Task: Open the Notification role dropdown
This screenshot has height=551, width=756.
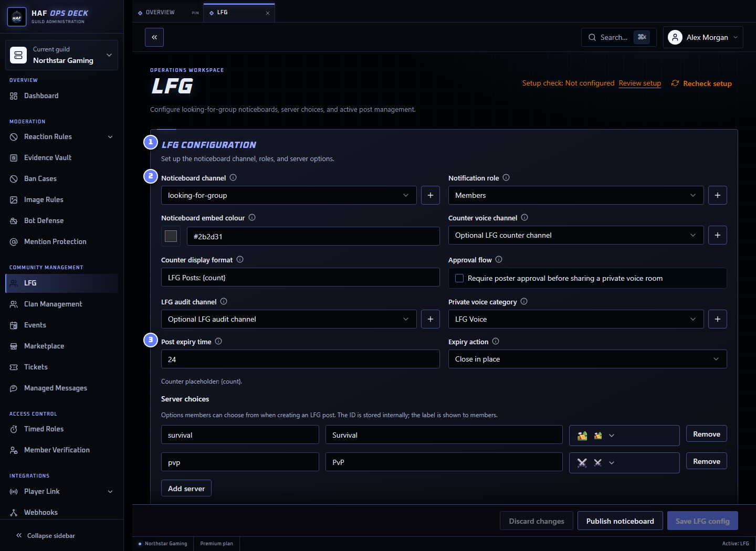Action: tap(576, 195)
